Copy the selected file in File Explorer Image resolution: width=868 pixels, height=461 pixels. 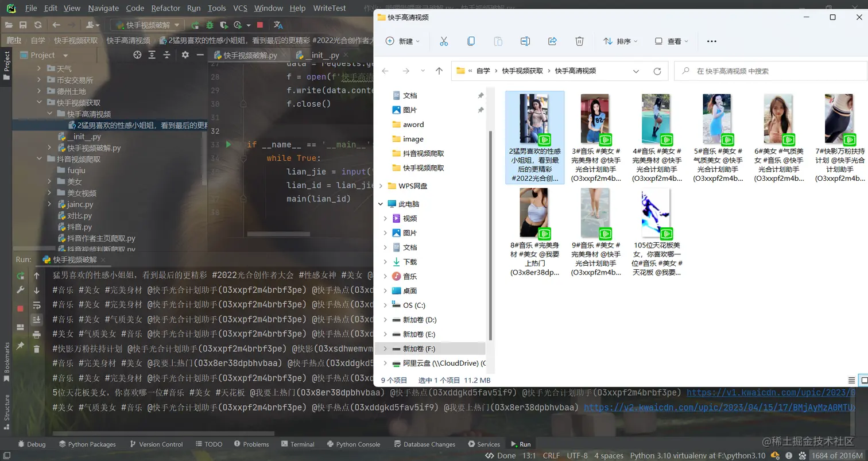pyautogui.click(x=471, y=41)
